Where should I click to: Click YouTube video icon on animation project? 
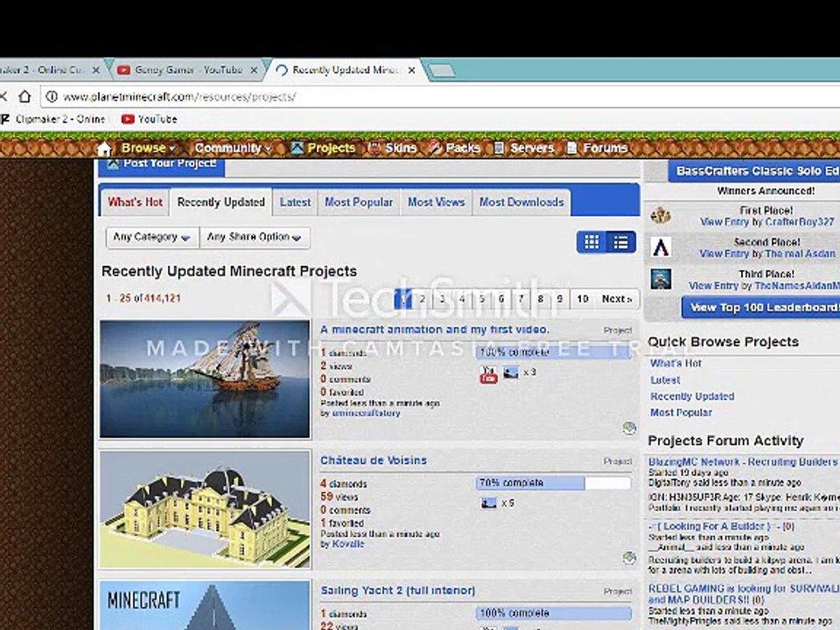(488, 374)
